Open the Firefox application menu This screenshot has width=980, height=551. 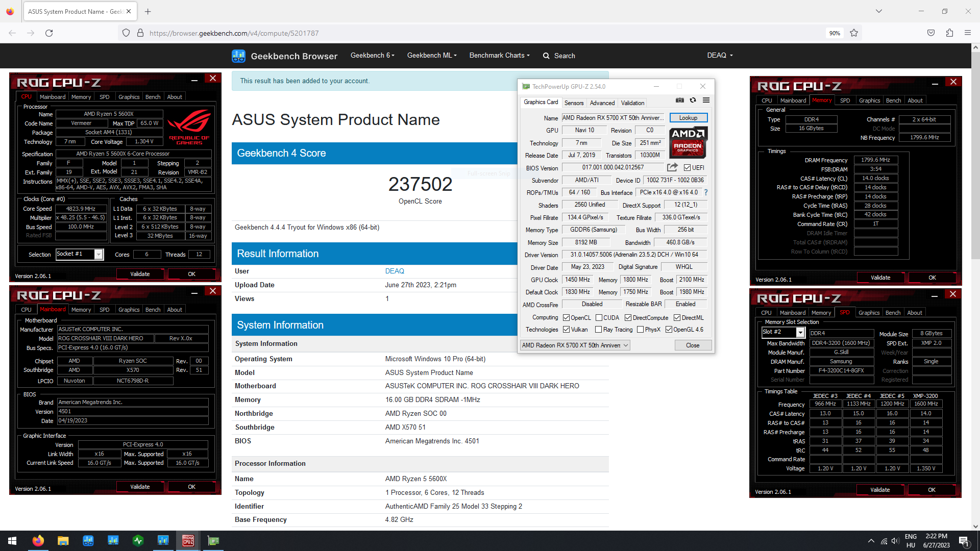(968, 33)
